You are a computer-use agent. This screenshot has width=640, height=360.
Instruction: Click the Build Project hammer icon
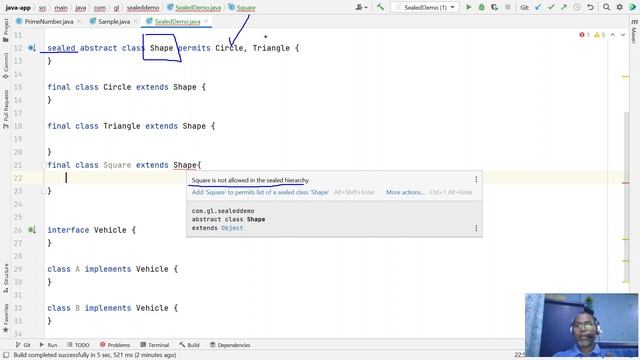click(x=380, y=7)
